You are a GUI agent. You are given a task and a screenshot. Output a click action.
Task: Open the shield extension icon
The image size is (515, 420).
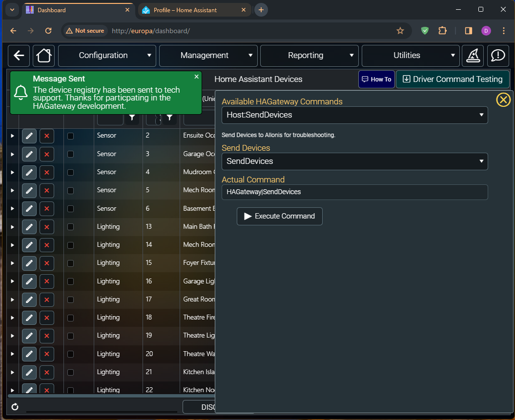click(x=425, y=31)
